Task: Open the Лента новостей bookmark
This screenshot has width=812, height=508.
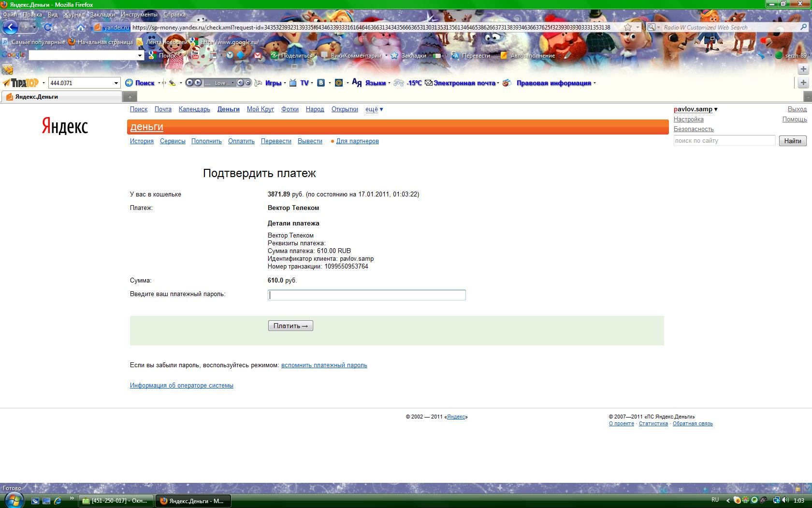Action: click(x=162, y=42)
